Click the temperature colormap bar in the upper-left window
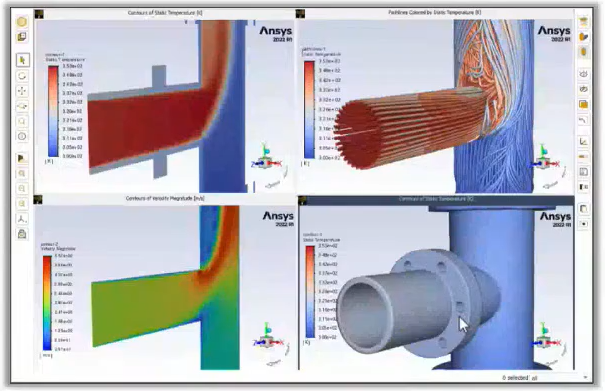605x391 pixels. tap(53, 111)
